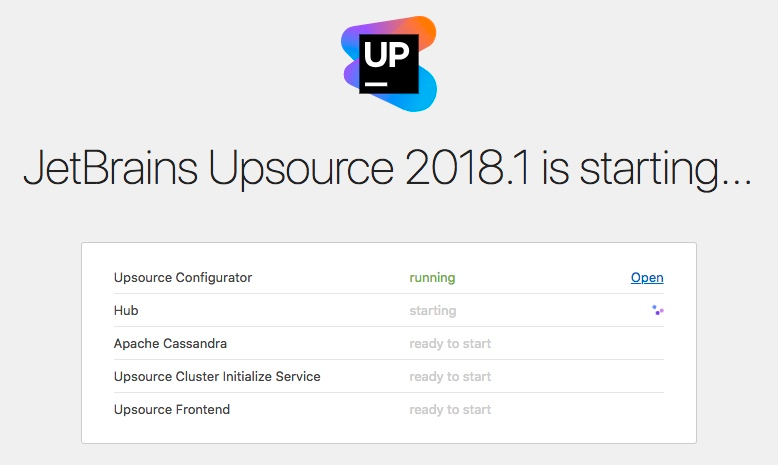The height and width of the screenshot is (465, 778).
Task: Click Upsource Frontend's 'ready to start' status
Action: pos(450,409)
